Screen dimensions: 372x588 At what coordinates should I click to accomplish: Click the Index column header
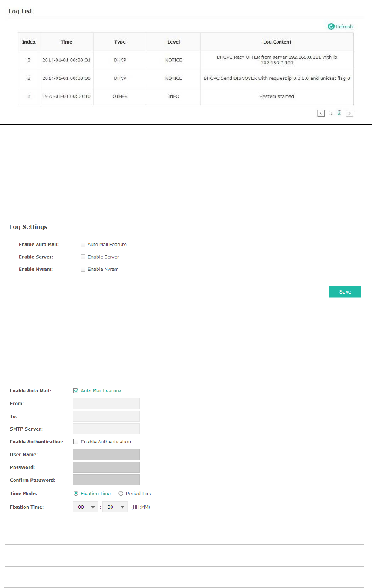[29, 42]
